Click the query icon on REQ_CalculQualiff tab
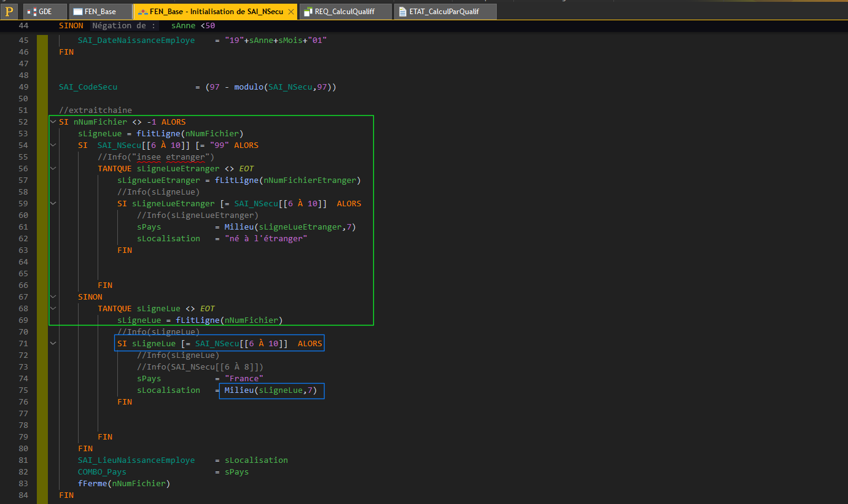Viewport: 848px width, 504px height. point(308,12)
